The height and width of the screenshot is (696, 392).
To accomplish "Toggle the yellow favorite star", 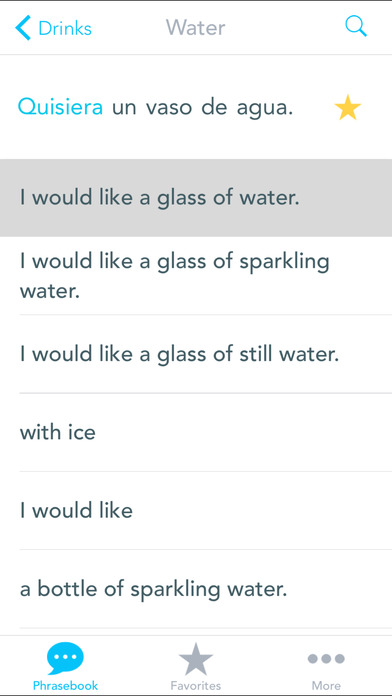I will point(348,108).
